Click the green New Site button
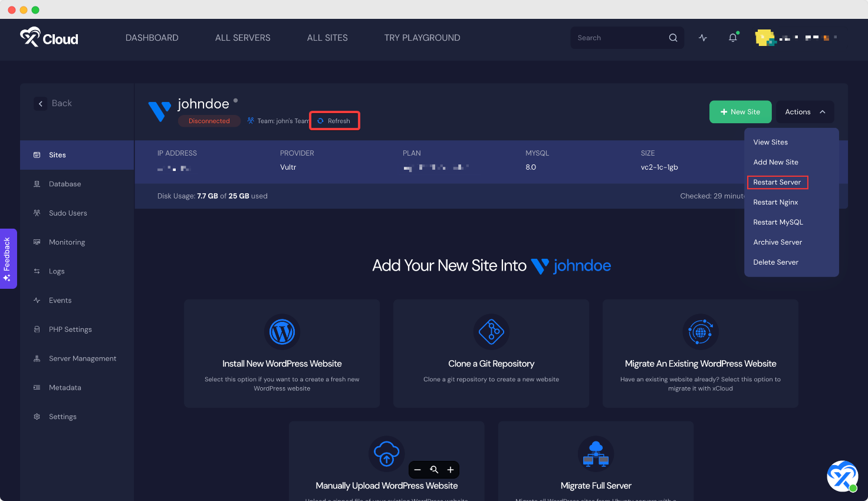This screenshot has width=868, height=501. [x=740, y=112]
